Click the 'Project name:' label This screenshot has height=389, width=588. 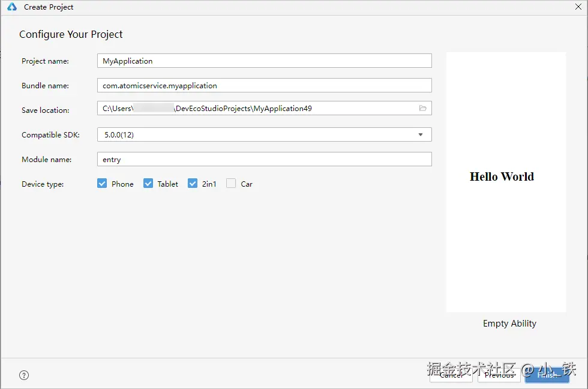click(46, 61)
